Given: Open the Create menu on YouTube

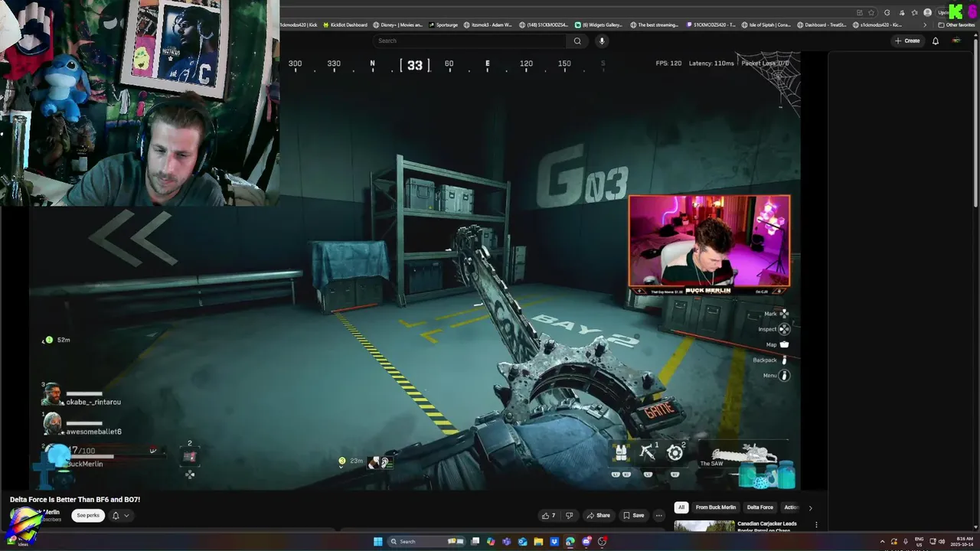Looking at the screenshot, I should click(907, 41).
